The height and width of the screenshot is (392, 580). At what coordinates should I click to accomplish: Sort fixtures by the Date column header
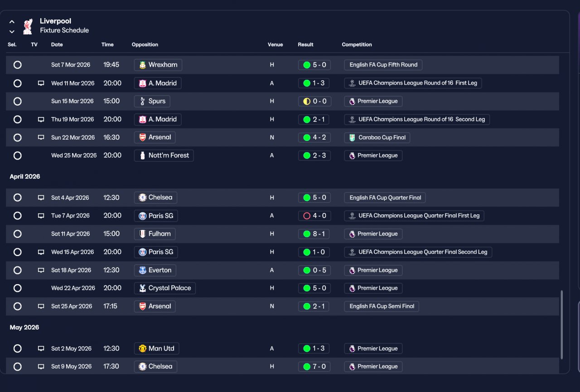point(57,44)
